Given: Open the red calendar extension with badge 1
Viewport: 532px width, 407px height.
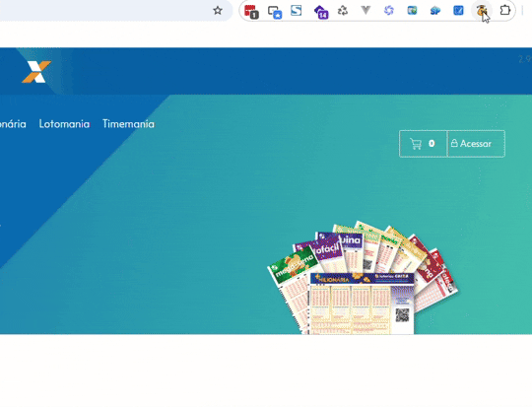Looking at the screenshot, I should (251, 11).
